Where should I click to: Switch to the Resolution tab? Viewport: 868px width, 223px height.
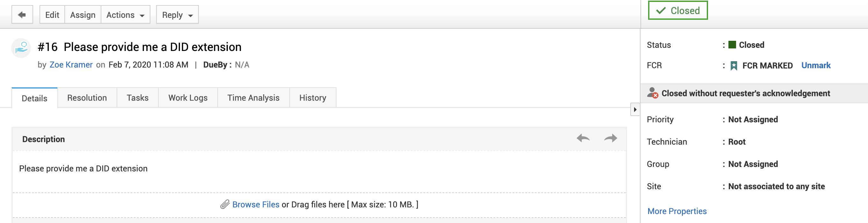pyautogui.click(x=87, y=98)
